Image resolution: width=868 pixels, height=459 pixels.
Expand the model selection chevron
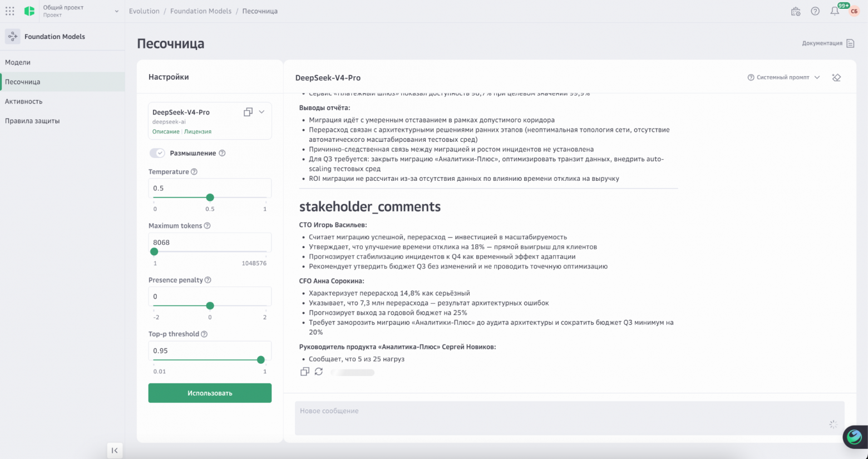(x=262, y=112)
